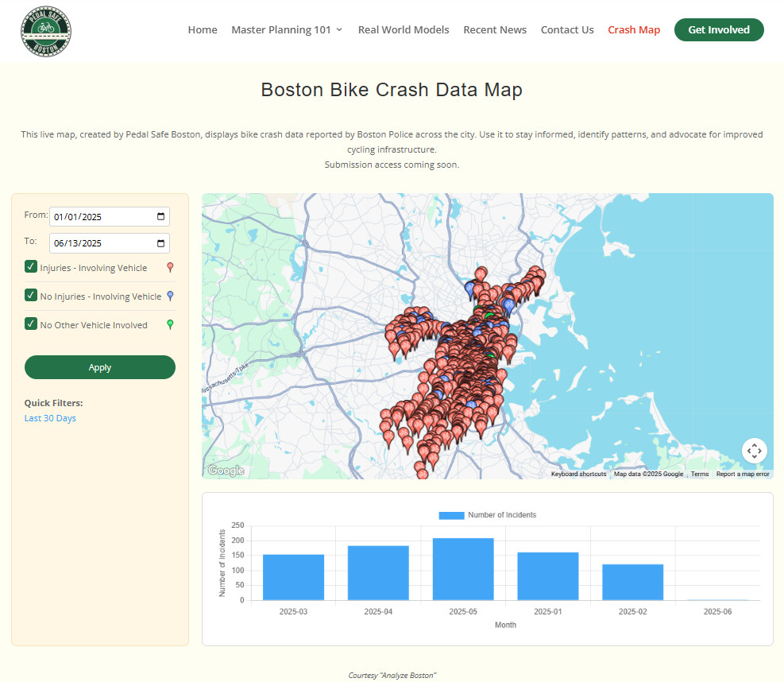Click Report a map error link

[743, 474]
